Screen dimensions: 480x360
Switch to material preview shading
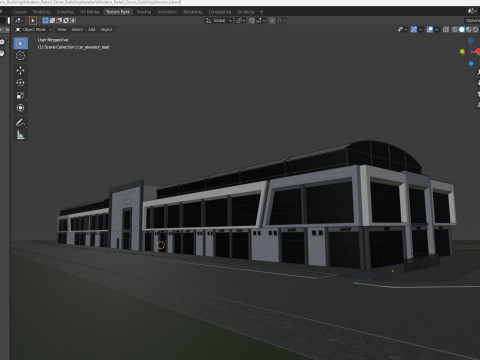click(x=468, y=30)
